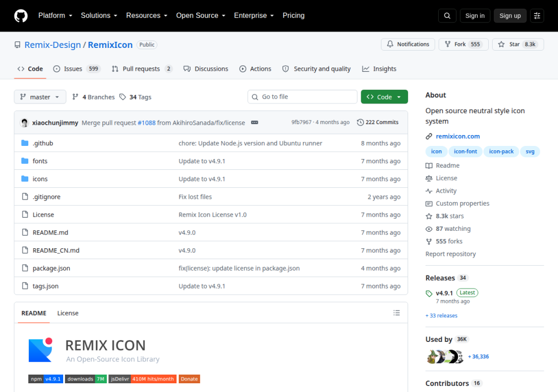Click the Sign in button

[x=475, y=16]
